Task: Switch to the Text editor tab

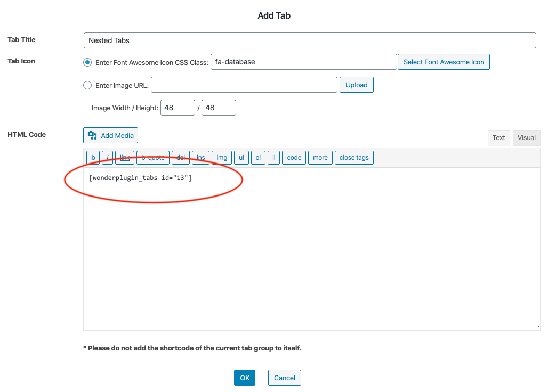Action: coord(498,138)
